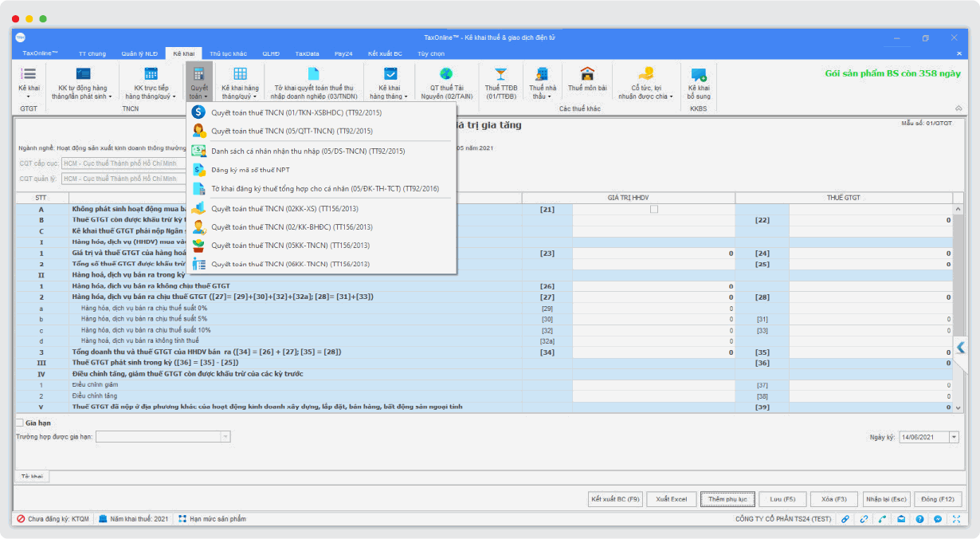The height and width of the screenshot is (539, 980).
Task: Click the side panel left-arrow handle
Action: tap(960, 347)
